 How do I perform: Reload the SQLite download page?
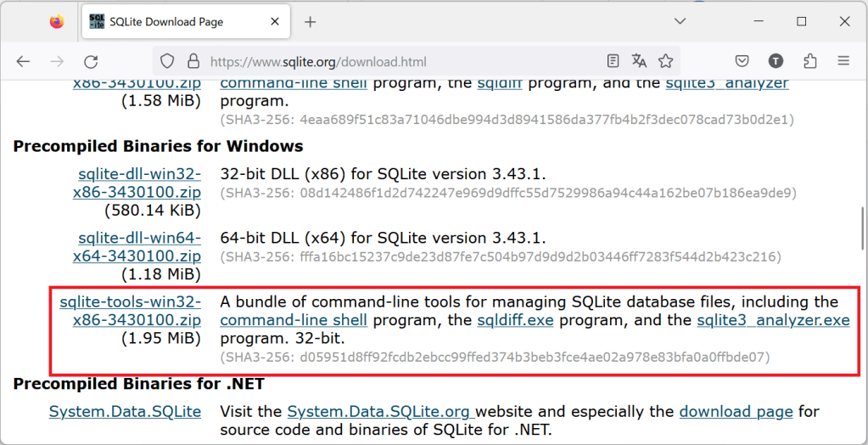point(91,61)
